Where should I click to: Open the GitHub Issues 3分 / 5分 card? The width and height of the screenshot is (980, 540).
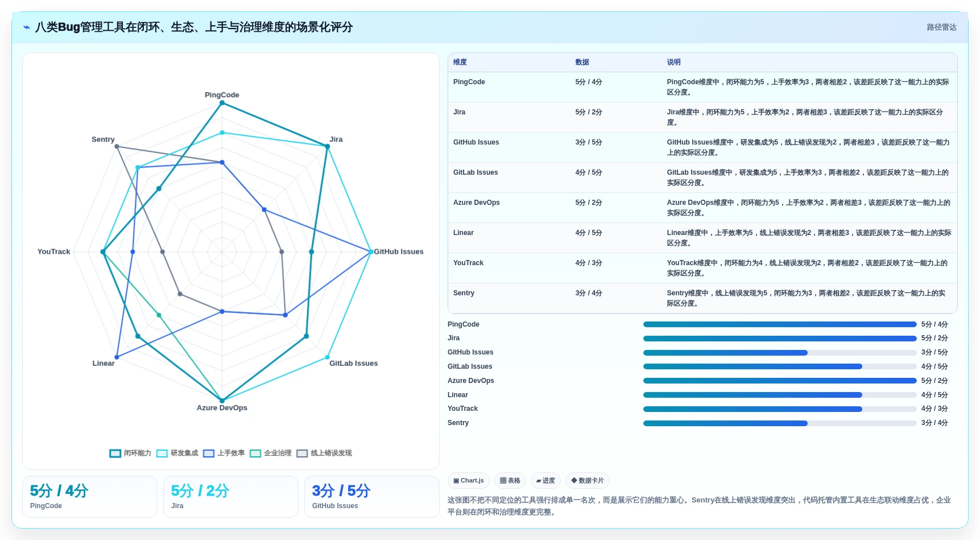[372, 497]
